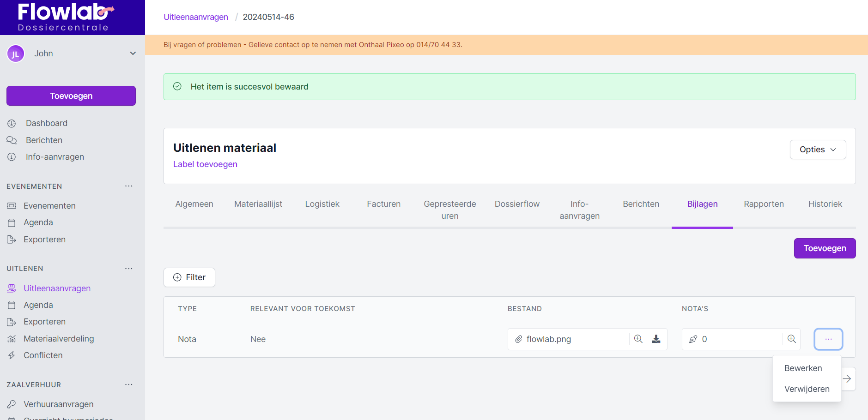
Task: Expand the Evenementen section options menu
Action: click(128, 186)
